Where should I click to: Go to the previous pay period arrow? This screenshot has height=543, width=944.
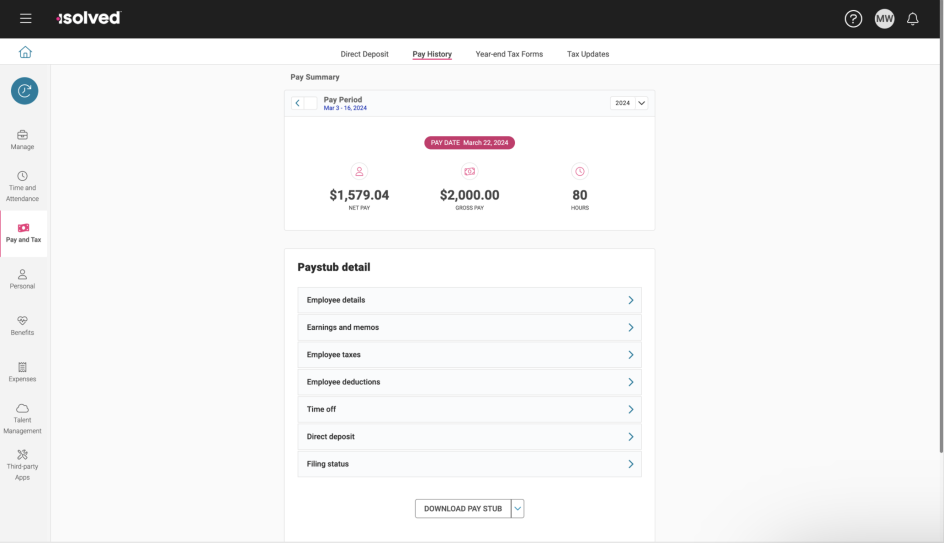[x=297, y=103]
